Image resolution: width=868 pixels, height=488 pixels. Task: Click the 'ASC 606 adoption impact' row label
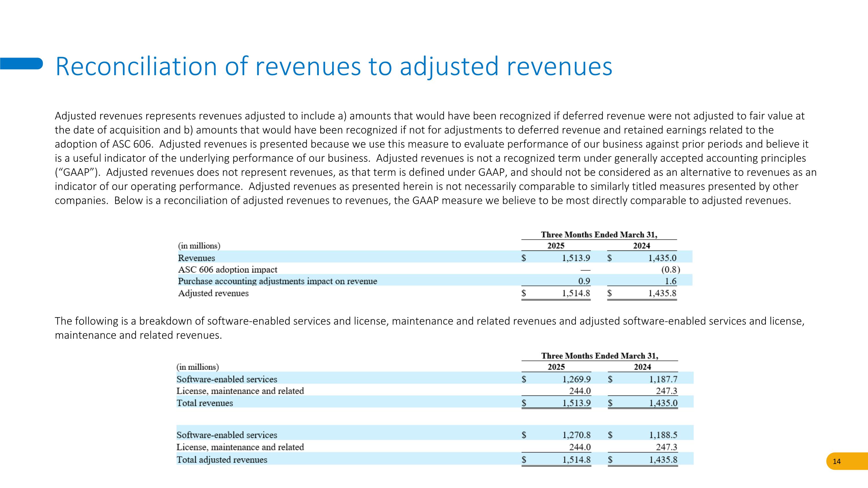(227, 269)
